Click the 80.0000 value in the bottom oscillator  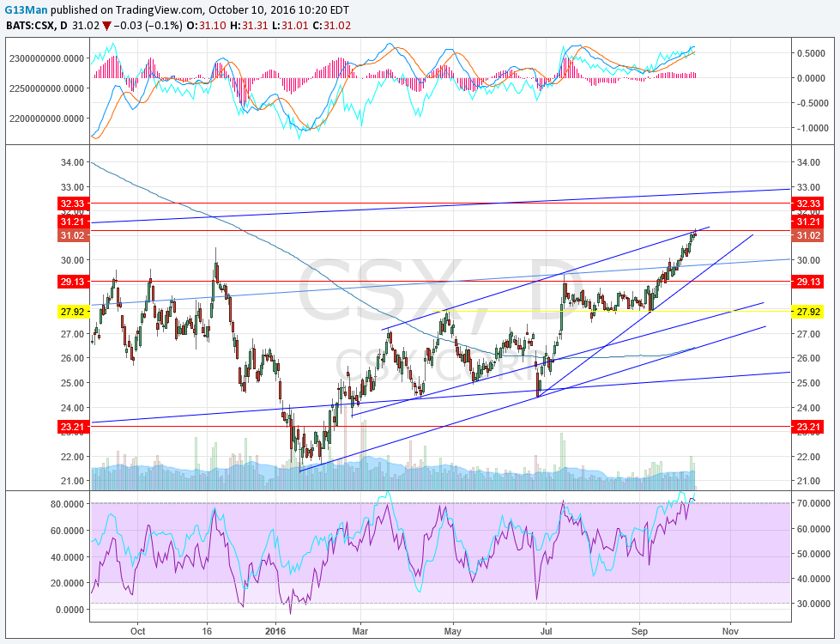[68, 504]
